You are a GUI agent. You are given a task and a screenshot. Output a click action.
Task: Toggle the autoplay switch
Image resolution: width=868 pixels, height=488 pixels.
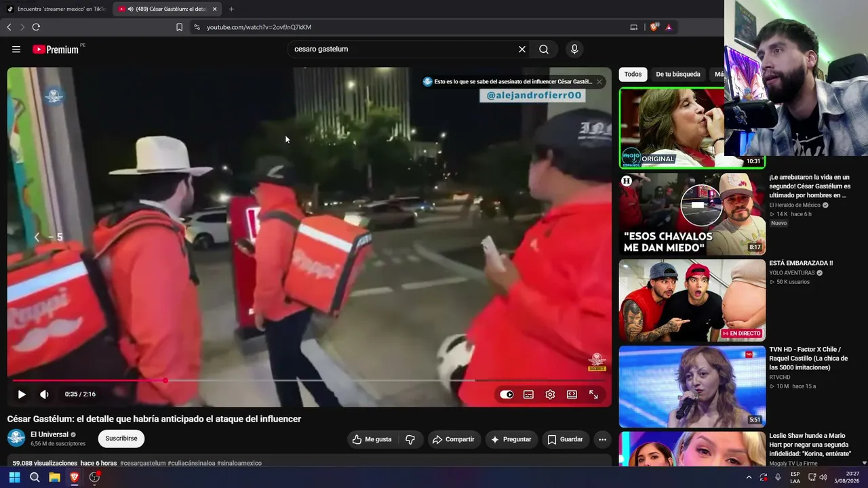[507, 394]
